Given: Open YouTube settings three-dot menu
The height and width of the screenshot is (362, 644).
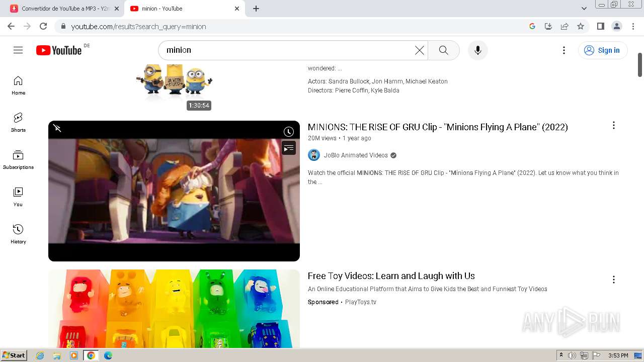Looking at the screenshot, I should (x=564, y=50).
